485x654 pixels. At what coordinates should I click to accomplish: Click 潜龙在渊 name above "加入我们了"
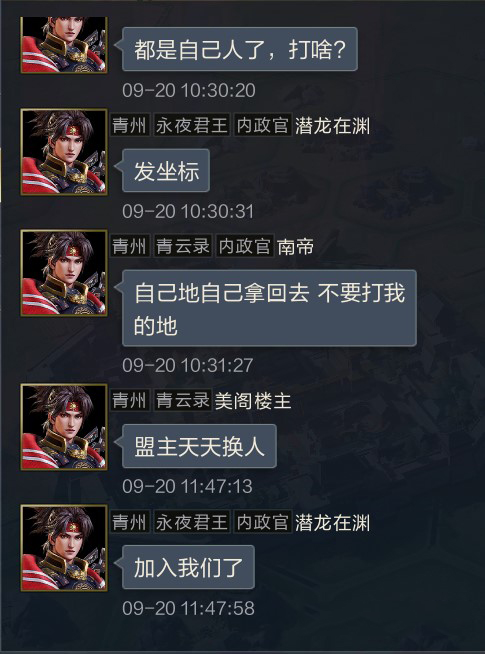[x=333, y=522]
